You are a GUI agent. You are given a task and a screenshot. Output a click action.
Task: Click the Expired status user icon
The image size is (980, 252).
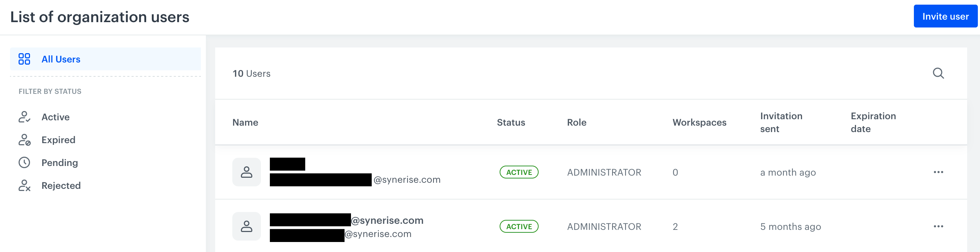tap(24, 140)
